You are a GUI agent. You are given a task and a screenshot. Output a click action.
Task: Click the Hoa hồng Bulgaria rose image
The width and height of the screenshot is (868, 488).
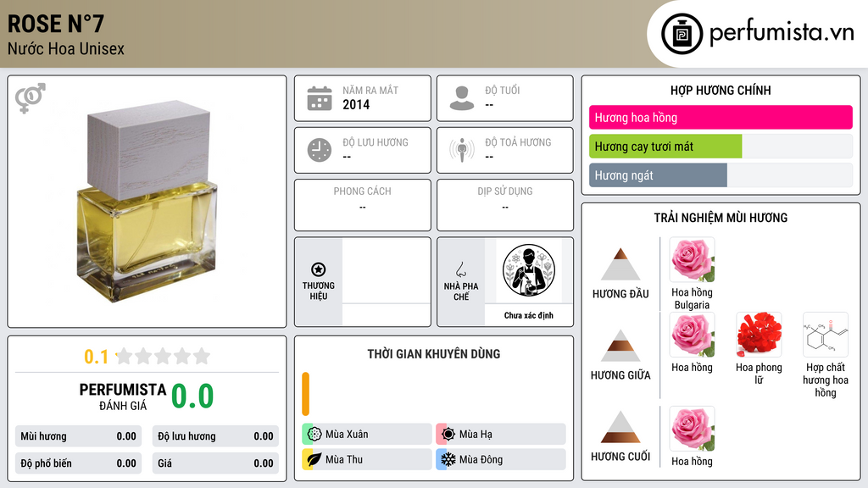tap(692, 260)
